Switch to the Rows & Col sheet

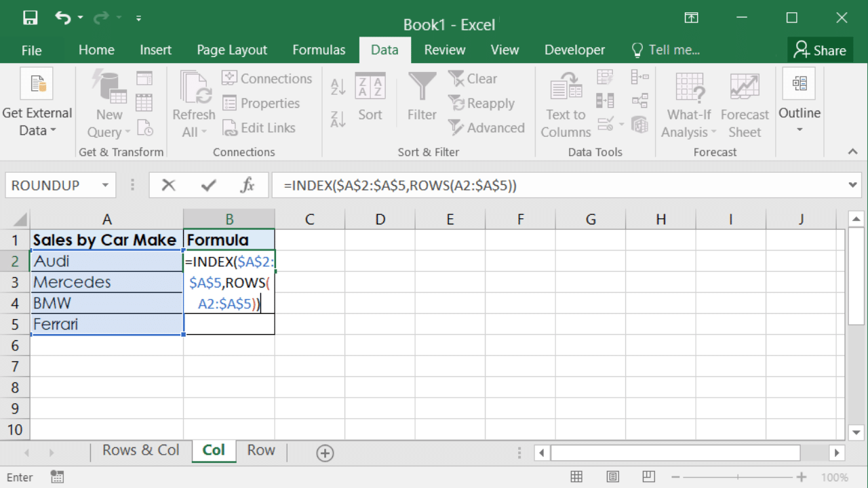pos(140,451)
